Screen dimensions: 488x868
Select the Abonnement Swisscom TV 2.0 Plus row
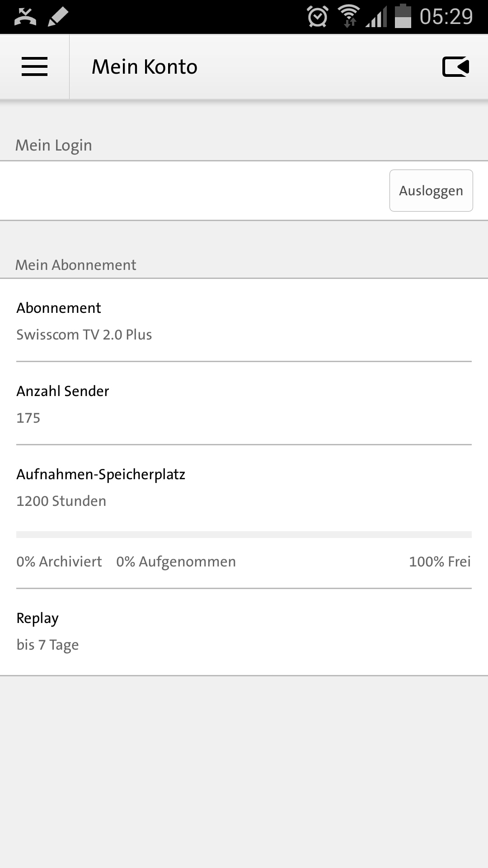click(244, 321)
